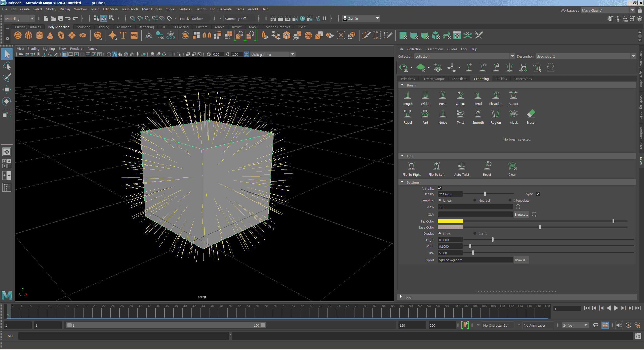Click the Auto Twist edit icon

[x=462, y=166]
